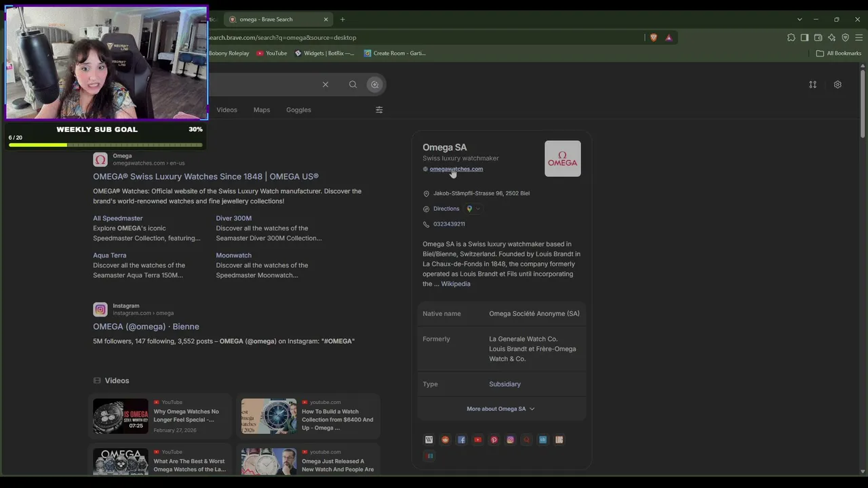Open the Brave Wallet icon
This screenshot has width=868, height=488.
coord(818,38)
